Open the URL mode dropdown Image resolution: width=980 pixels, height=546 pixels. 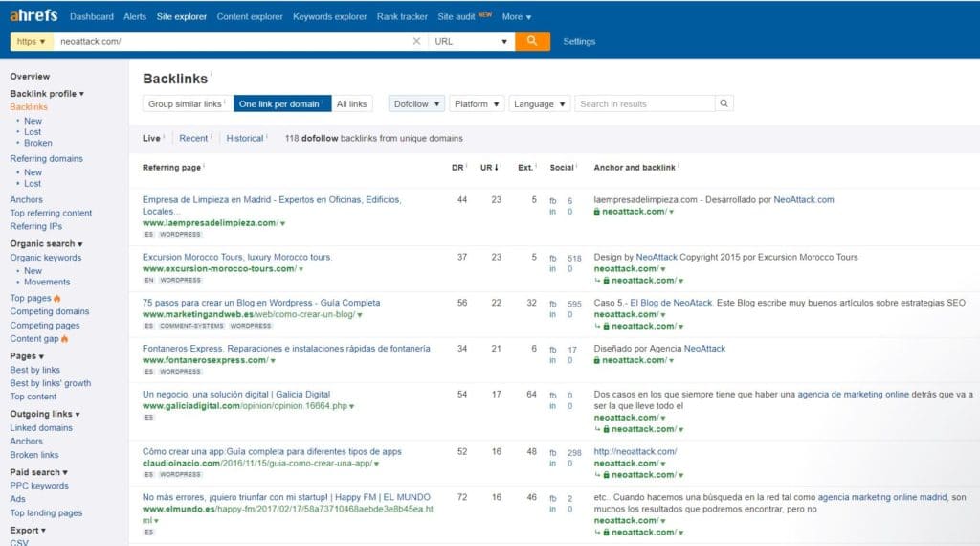click(x=471, y=41)
